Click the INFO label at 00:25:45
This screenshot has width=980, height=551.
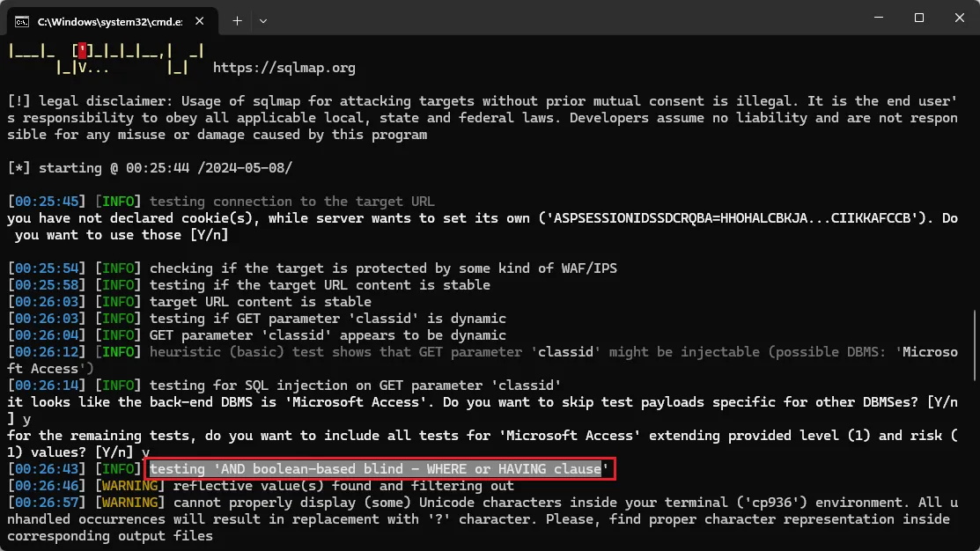118,202
